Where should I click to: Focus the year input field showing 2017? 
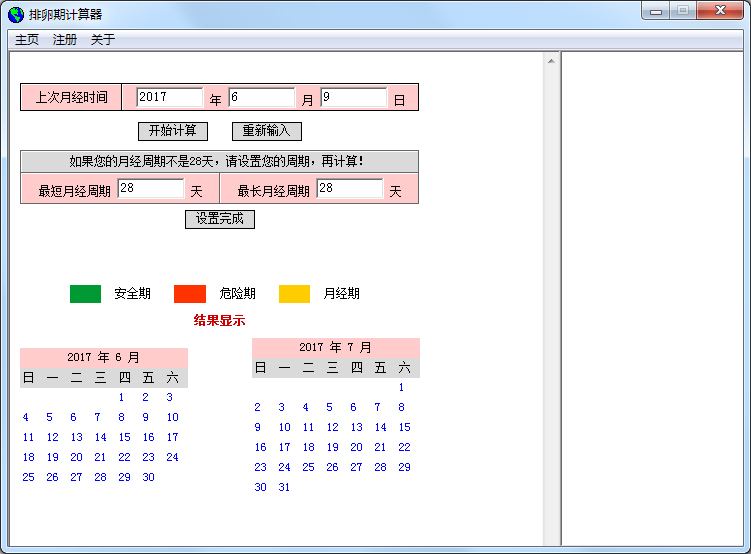pyautogui.click(x=169, y=97)
